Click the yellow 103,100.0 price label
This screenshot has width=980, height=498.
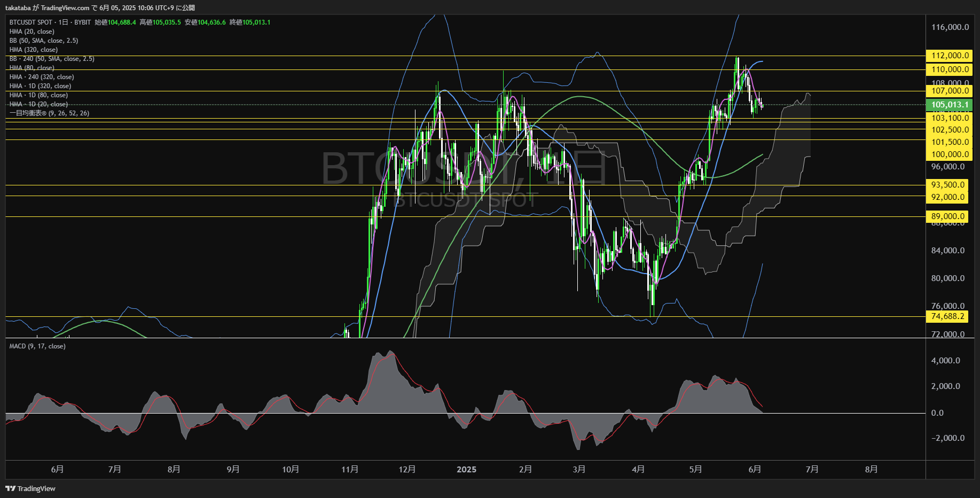pos(949,118)
